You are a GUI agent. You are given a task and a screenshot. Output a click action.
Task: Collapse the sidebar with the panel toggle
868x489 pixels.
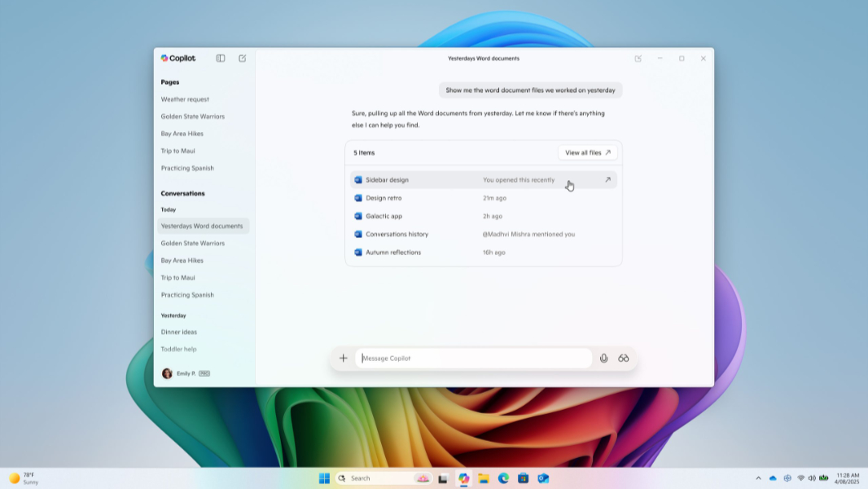point(220,58)
